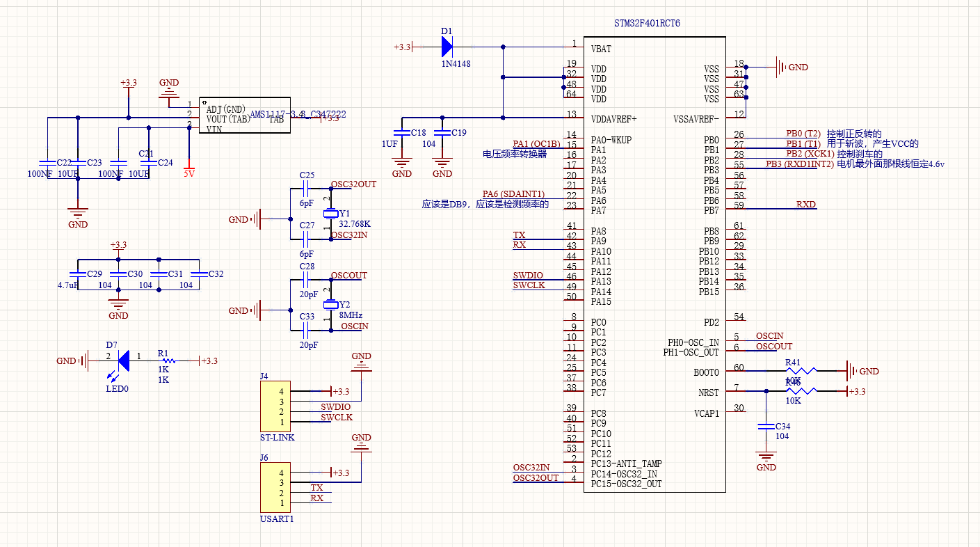Click SWCLK net label on J4 connector

pyautogui.click(x=337, y=418)
